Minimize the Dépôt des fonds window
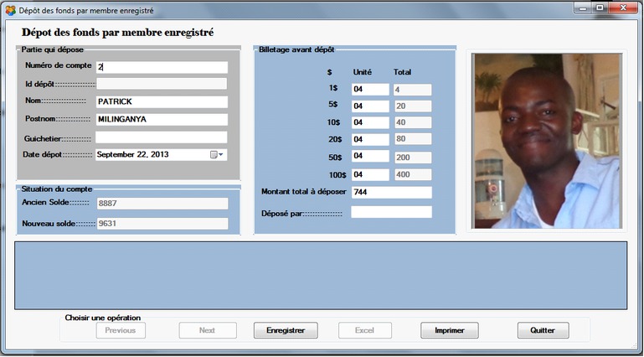The width and height of the screenshot is (644, 357). (582, 8)
